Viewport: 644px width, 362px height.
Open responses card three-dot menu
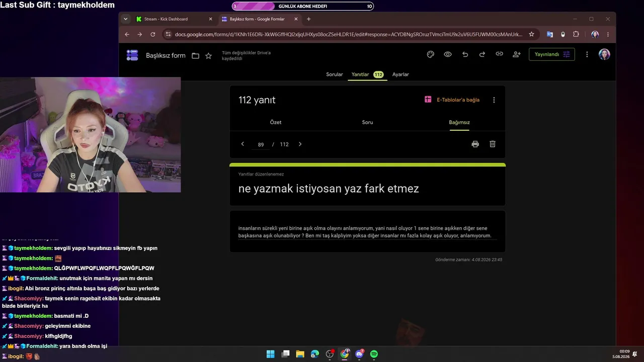point(494,100)
